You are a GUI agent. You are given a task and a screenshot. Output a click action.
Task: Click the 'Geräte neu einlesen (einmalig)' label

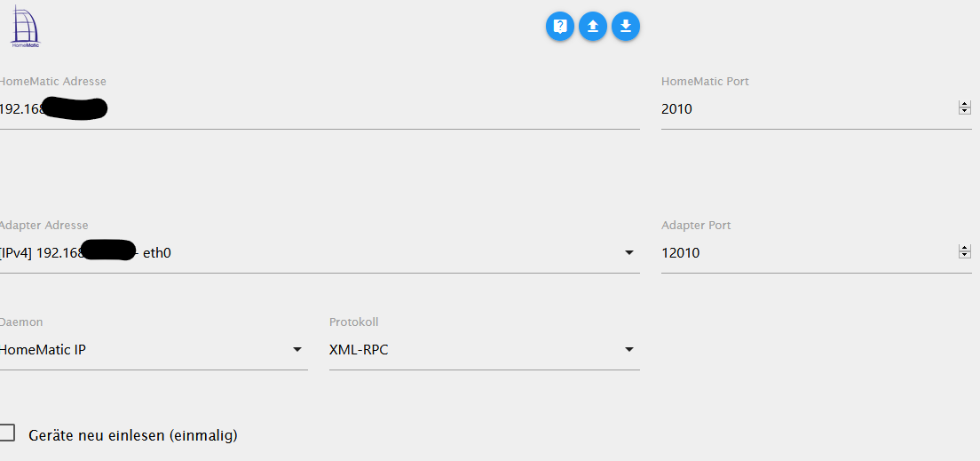tap(133, 435)
